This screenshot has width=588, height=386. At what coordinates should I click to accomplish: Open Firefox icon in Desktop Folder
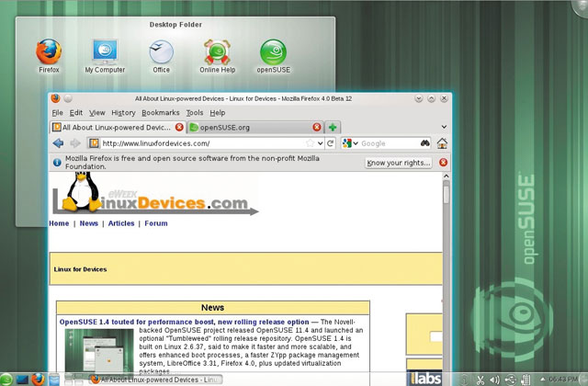click(x=49, y=51)
